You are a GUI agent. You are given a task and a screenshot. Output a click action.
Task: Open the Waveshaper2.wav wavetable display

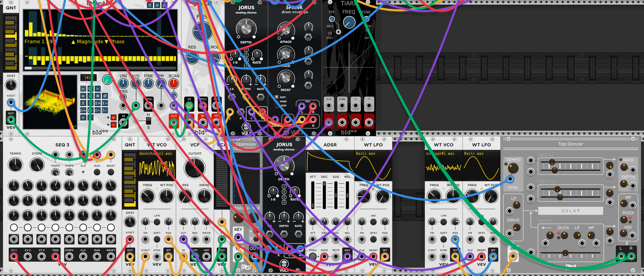click(x=157, y=165)
